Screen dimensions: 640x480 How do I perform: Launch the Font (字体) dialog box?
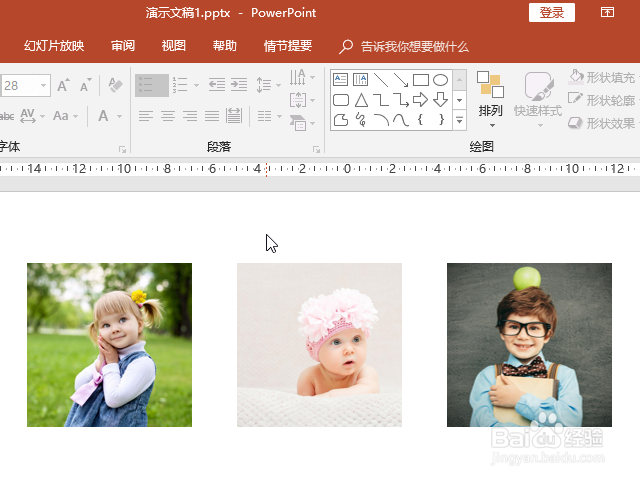coord(122,149)
